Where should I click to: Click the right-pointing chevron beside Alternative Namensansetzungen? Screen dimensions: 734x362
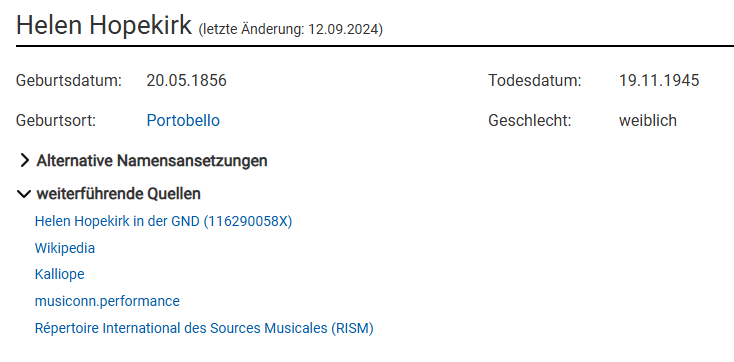[x=24, y=161]
